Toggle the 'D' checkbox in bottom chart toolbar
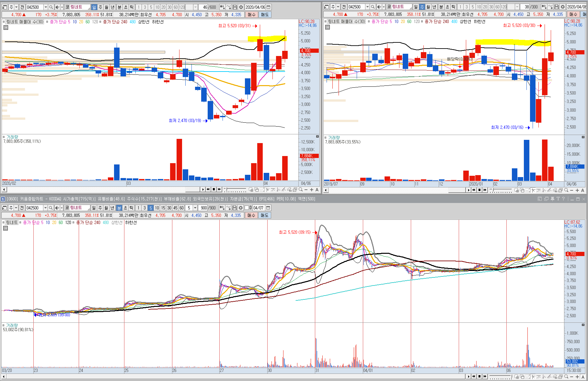 pyautogui.click(x=247, y=208)
